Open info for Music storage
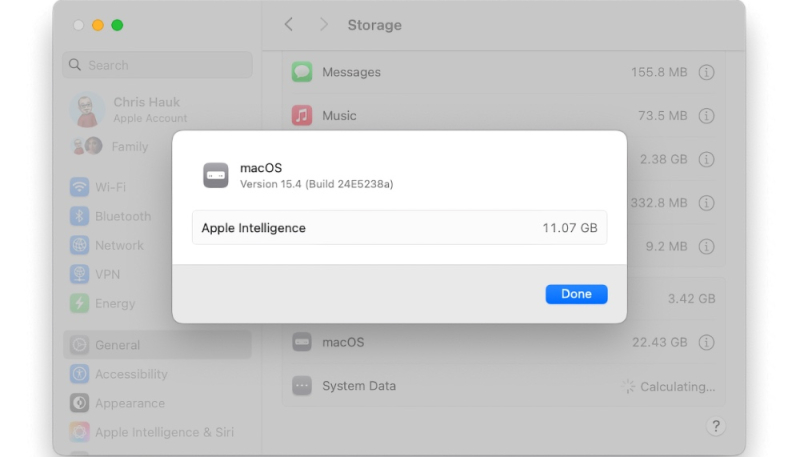The image size is (800, 457). 706,116
